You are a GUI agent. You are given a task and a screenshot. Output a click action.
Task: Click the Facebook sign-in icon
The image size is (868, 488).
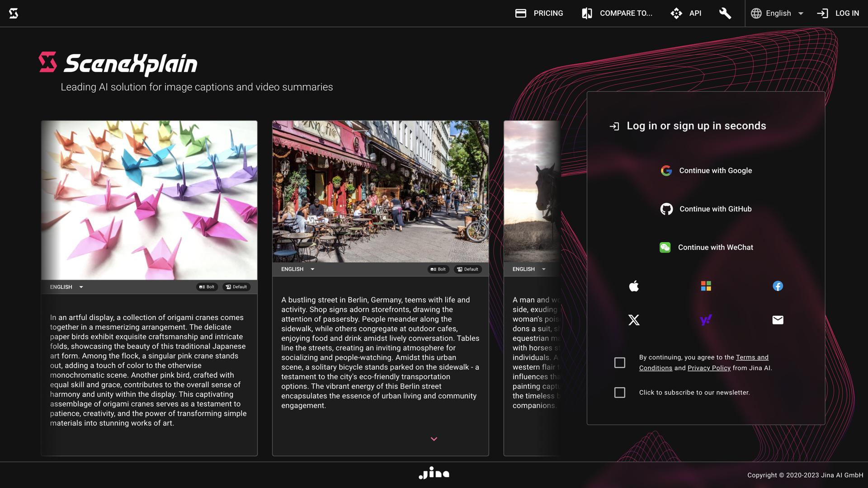tap(778, 286)
